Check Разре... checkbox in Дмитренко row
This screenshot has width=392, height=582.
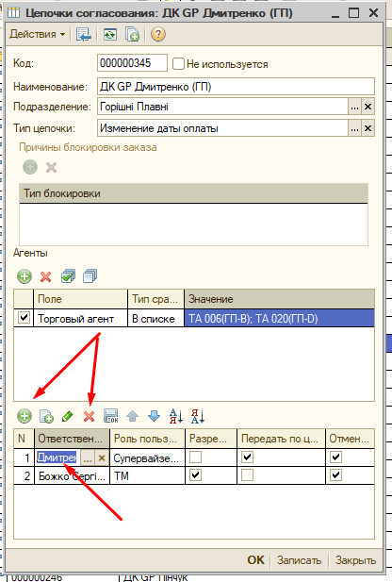[195, 457]
